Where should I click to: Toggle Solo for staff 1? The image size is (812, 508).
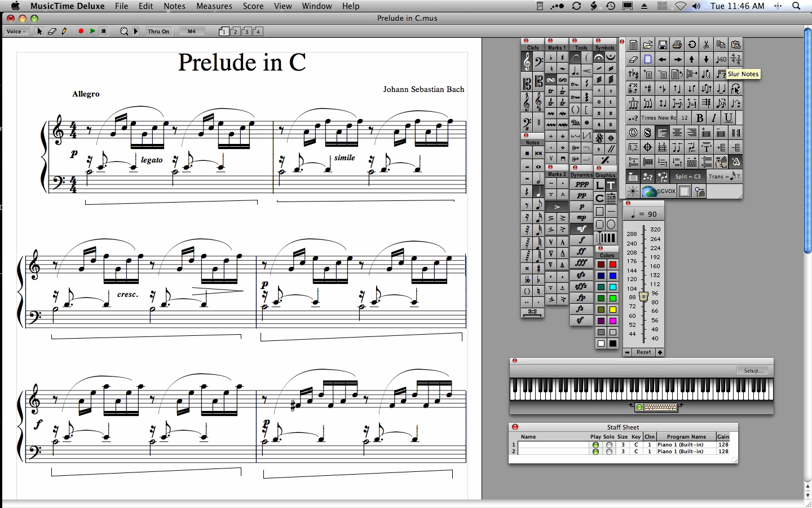pos(609,445)
